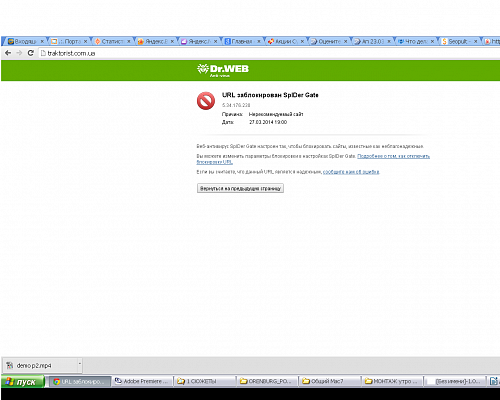Select the URL заблокиро Chrome taskbar item

coord(80,381)
